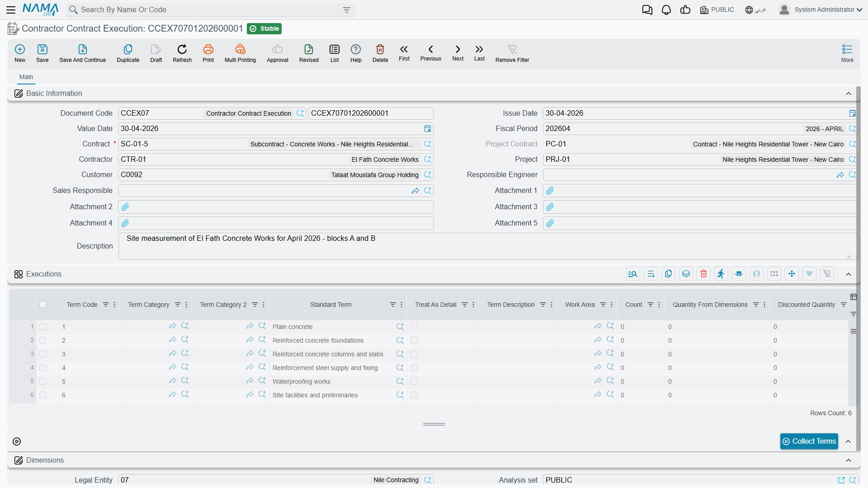Open Term Code column filter
Image resolution: width=868 pixels, height=488 pixels.
pyautogui.click(x=106, y=305)
